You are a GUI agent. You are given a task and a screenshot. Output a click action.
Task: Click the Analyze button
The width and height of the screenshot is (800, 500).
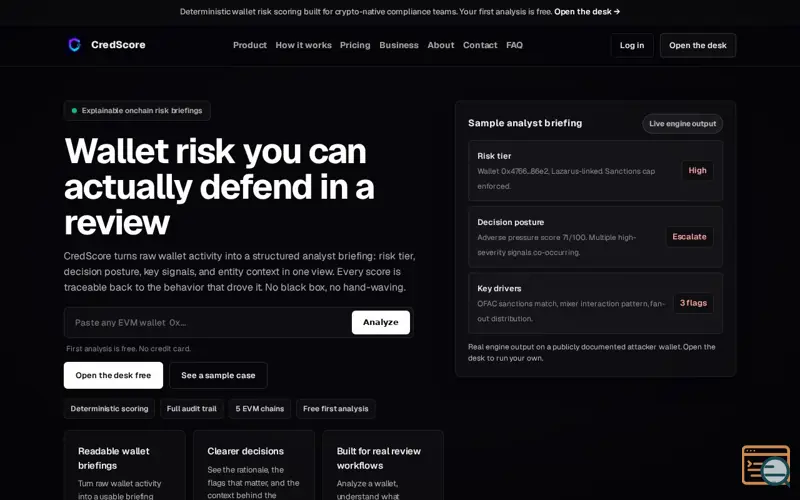(380, 322)
